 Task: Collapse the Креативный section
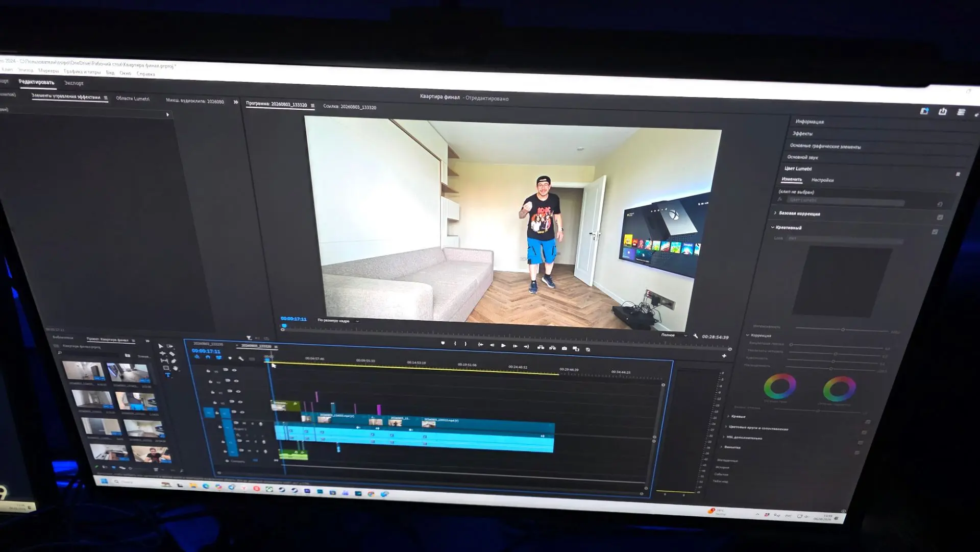pyautogui.click(x=772, y=227)
